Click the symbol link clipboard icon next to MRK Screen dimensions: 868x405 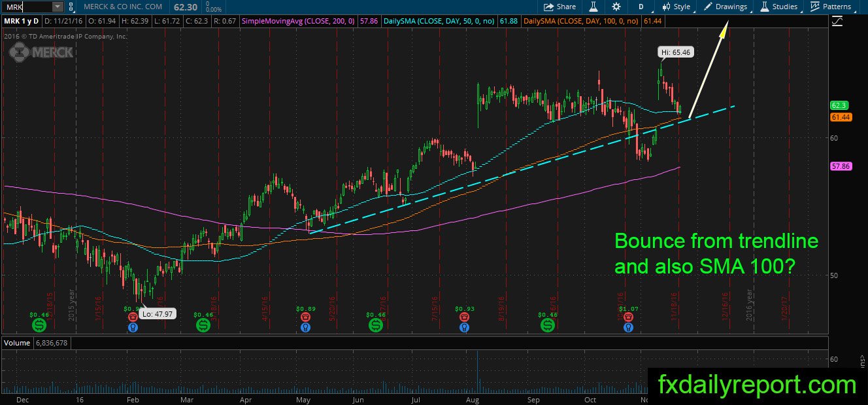point(72,7)
